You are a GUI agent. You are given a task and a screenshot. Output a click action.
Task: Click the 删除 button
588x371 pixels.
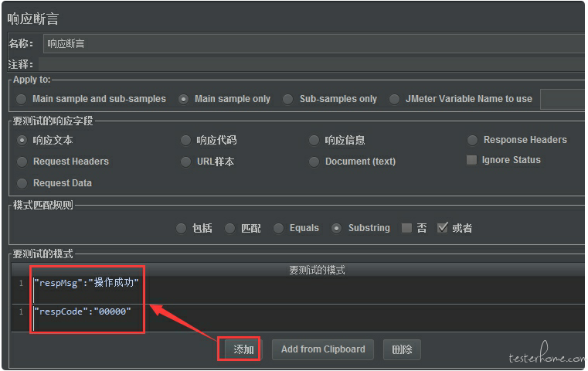[402, 349]
